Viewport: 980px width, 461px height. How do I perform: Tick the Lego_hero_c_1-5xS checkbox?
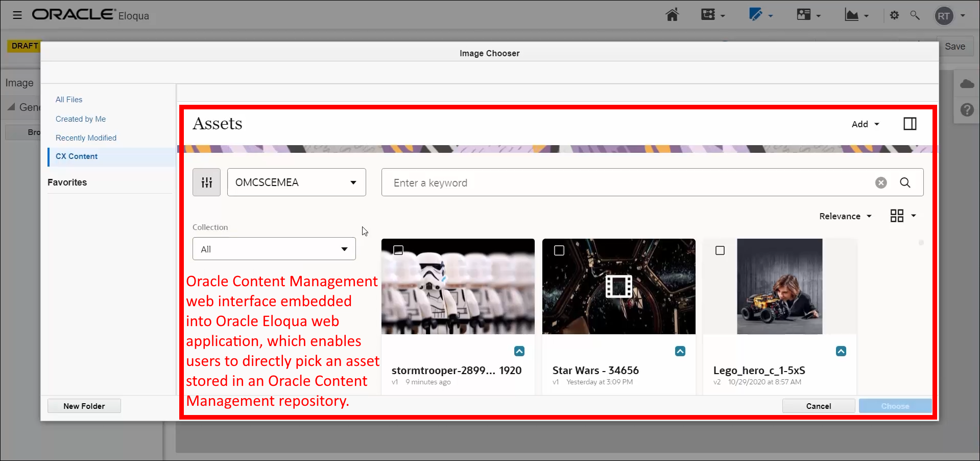tap(720, 250)
